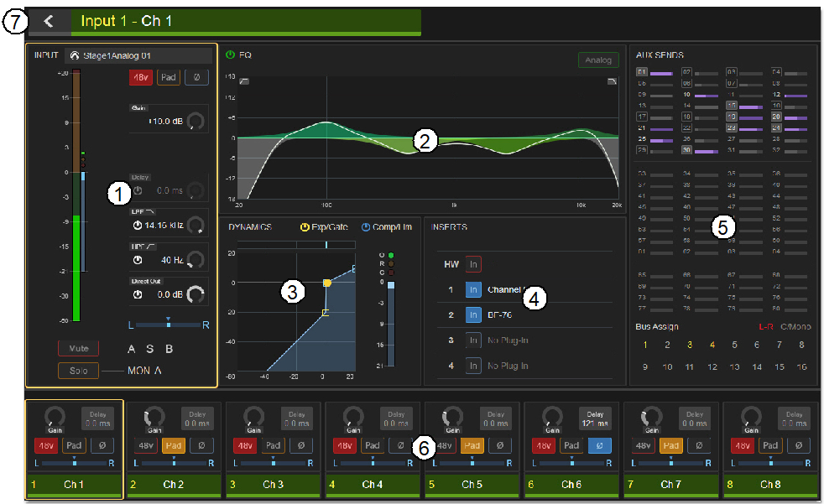Viewport: 824px width, 504px height.
Task: Toggle the HPF power icon
Action: (138, 260)
